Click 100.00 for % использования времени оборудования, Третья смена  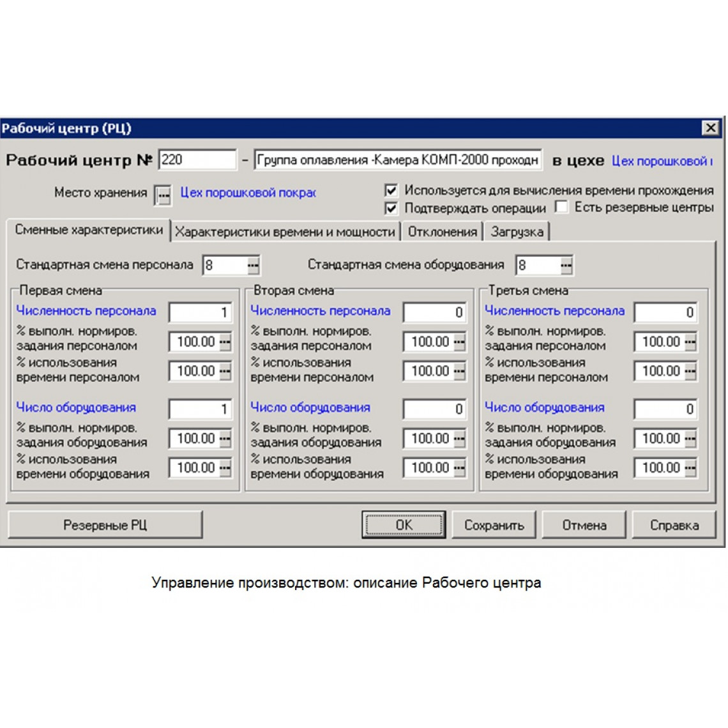point(660,468)
